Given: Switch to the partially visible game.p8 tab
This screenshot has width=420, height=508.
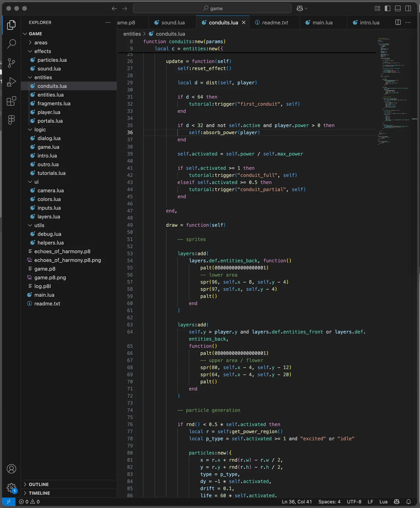Looking at the screenshot, I should (133, 23).
